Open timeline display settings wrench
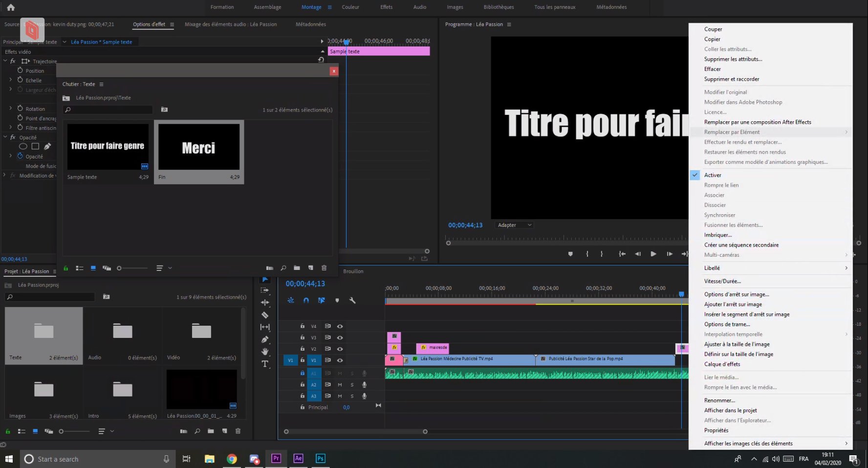 point(352,300)
